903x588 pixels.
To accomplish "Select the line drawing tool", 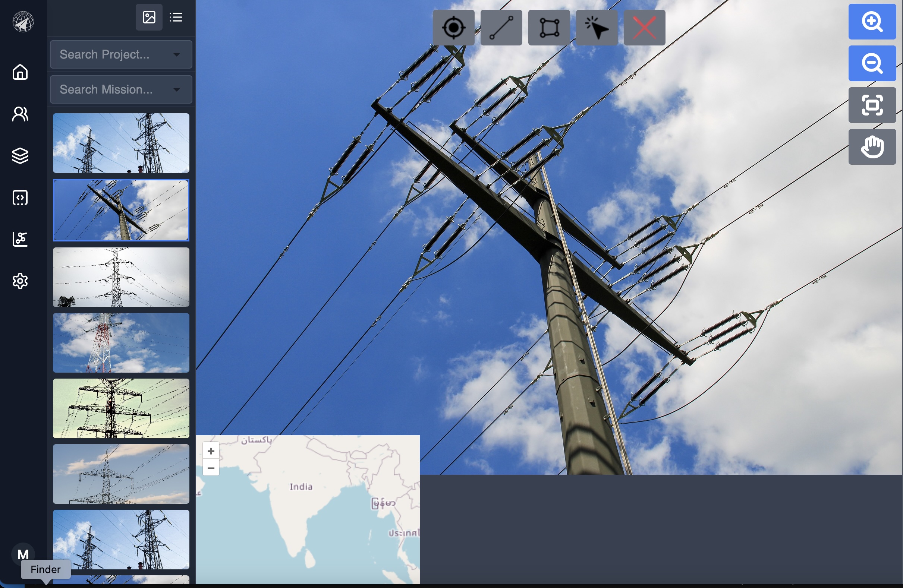I will coord(501,28).
